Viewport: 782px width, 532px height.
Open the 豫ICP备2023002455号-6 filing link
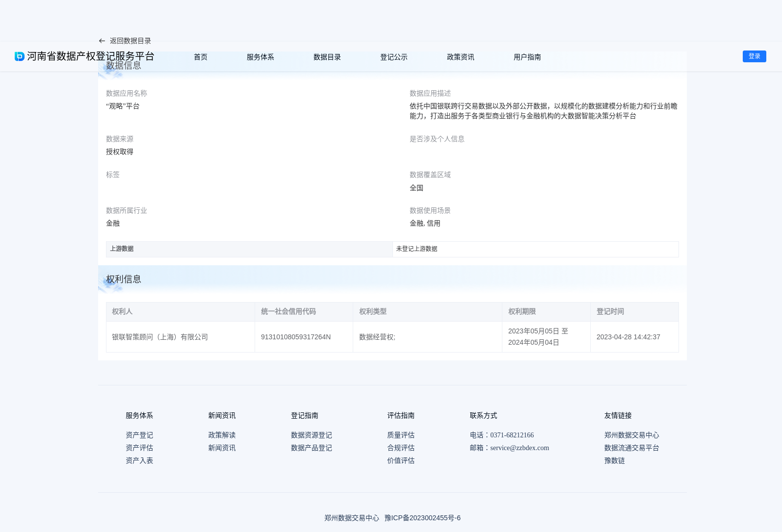click(x=422, y=518)
